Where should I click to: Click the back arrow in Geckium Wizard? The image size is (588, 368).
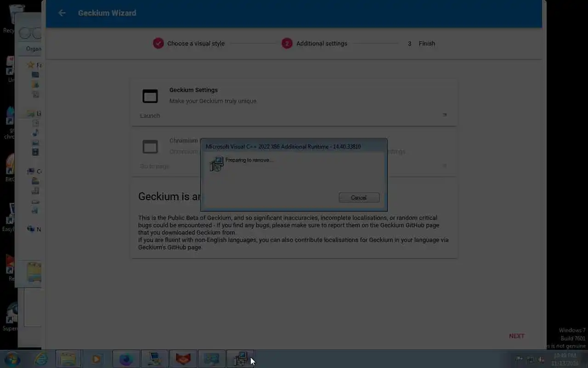[x=62, y=13]
